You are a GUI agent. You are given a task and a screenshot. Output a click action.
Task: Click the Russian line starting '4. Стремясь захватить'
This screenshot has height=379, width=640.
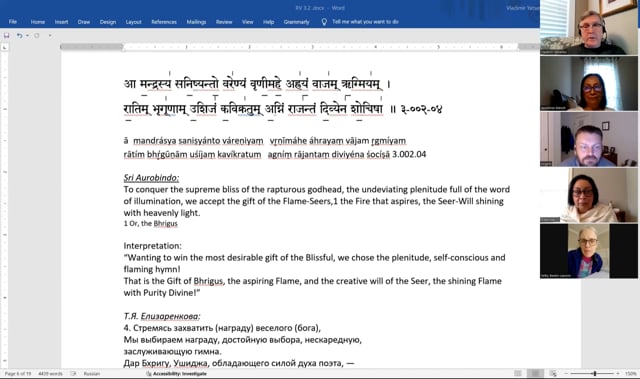tap(222, 328)
